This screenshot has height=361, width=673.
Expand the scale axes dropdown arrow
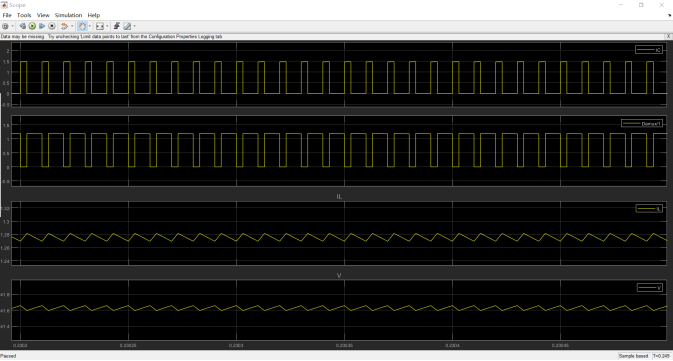tap(107, 26)
